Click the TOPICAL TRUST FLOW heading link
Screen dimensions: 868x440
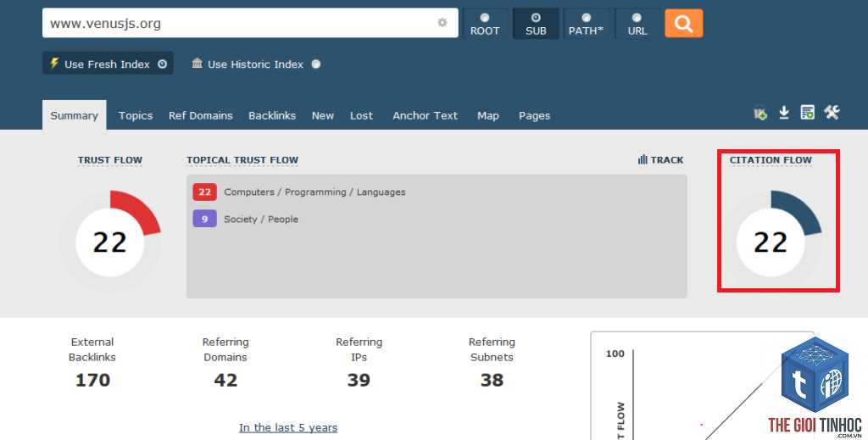242,160
